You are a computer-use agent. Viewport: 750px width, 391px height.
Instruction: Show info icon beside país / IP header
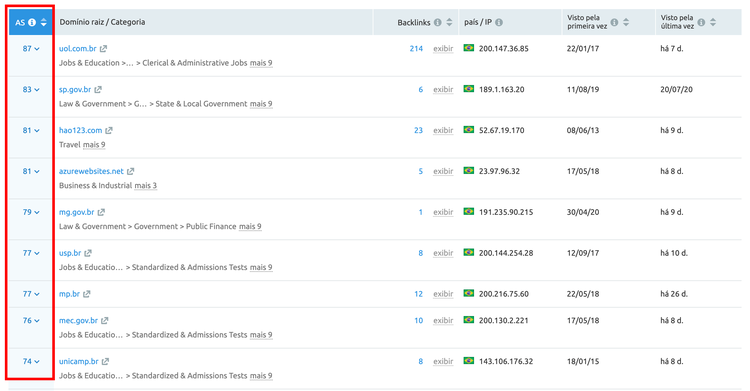pyautogui.click(x=499, y=22)
